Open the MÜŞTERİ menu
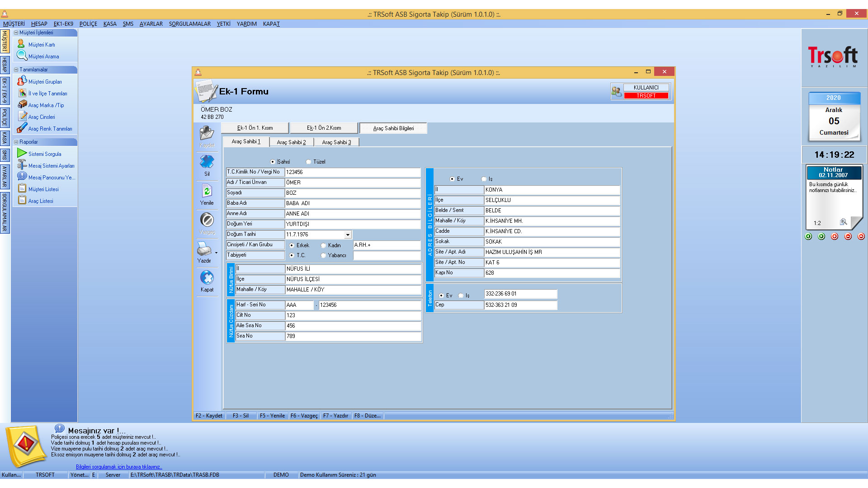 coord(14,24)
